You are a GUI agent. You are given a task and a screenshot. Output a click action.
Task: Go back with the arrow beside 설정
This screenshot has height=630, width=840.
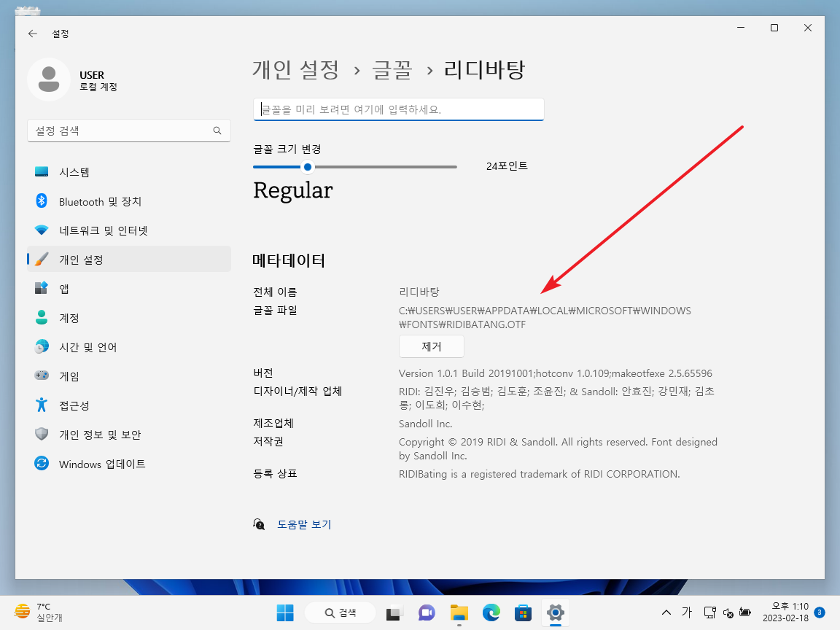pyautogui.click(x=33, y=34)
